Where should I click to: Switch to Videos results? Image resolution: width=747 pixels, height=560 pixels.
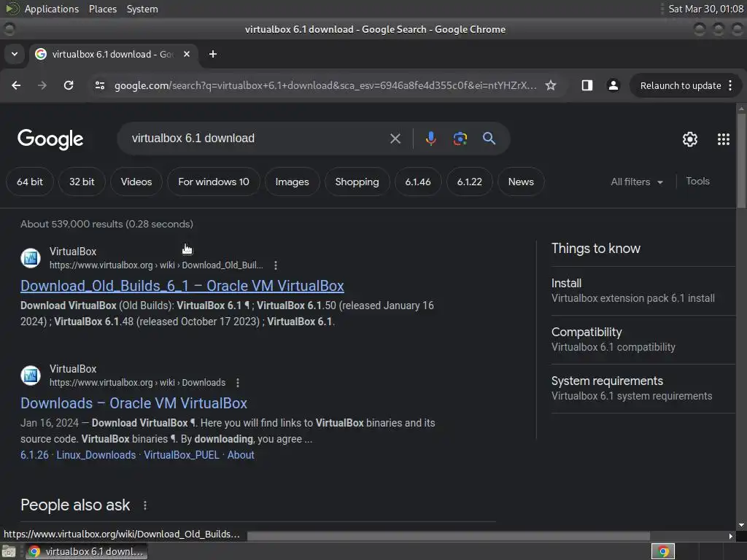click(136, 182)
